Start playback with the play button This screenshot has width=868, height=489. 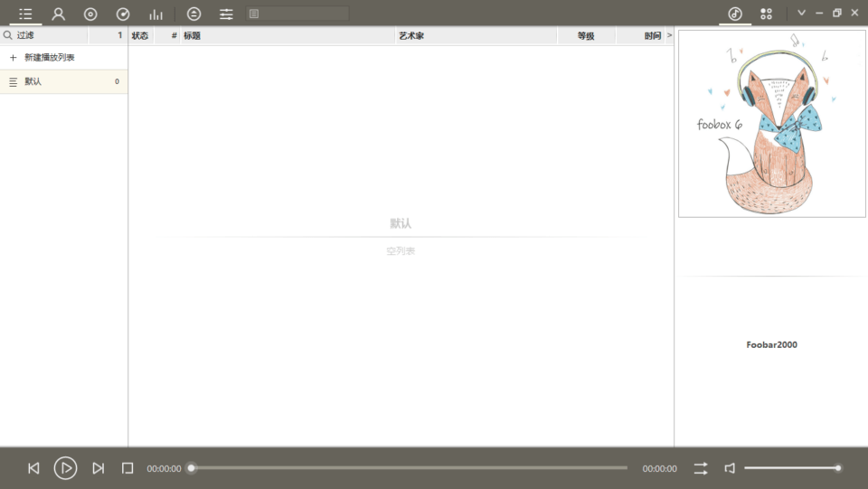(x=65, y=468)
